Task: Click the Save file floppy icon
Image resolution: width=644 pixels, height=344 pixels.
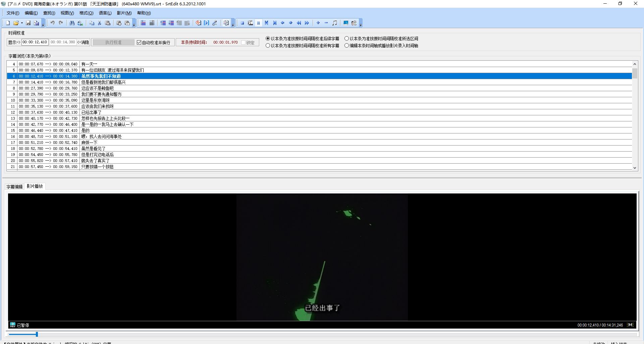Action: tap(28, 23)
